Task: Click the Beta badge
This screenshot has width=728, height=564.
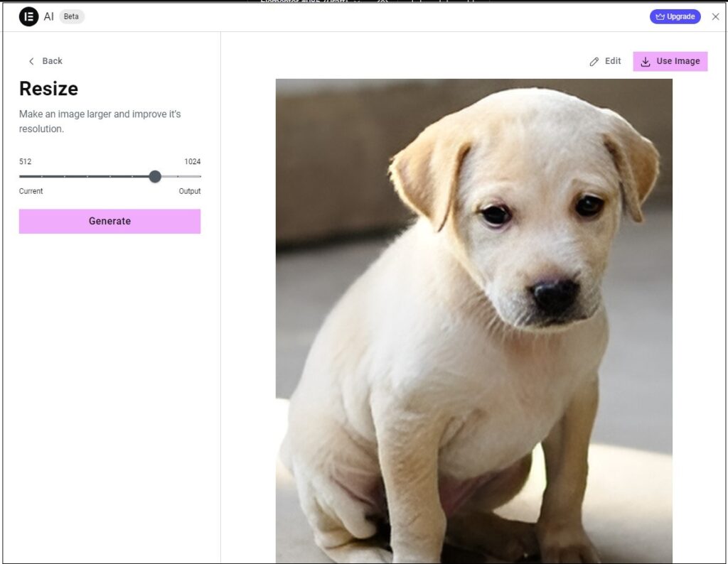Action: coord(71,17)
